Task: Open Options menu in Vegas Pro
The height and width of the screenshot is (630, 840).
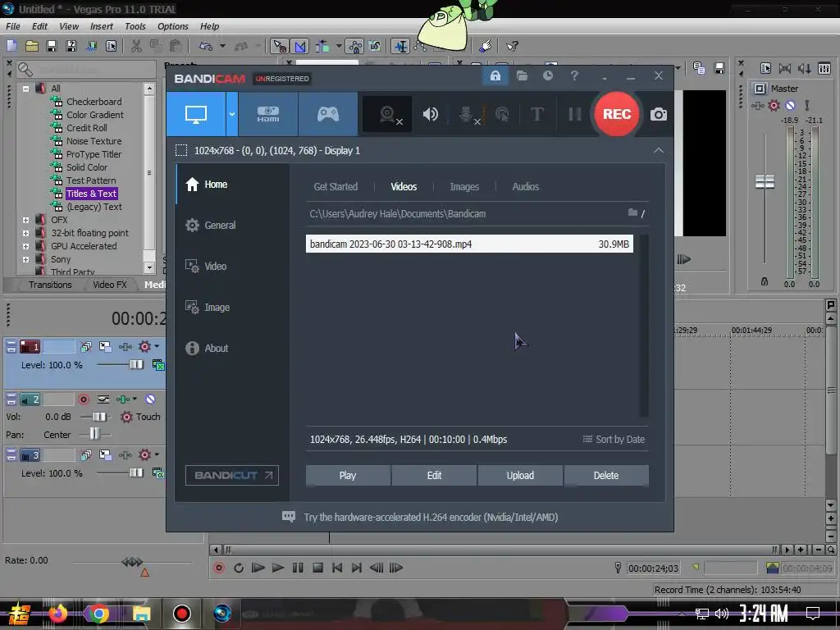Action: [172, 26]
